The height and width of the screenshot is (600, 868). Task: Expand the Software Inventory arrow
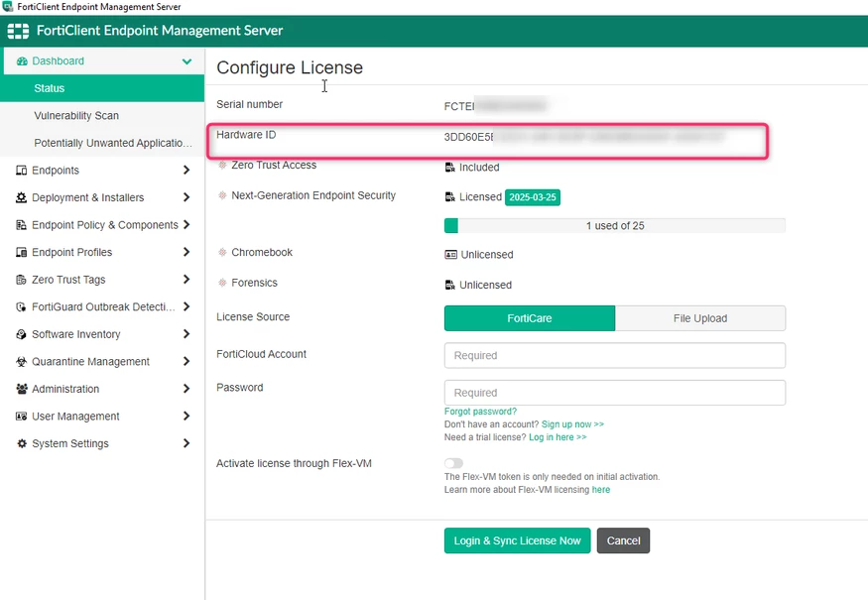(x=186, y=334)
